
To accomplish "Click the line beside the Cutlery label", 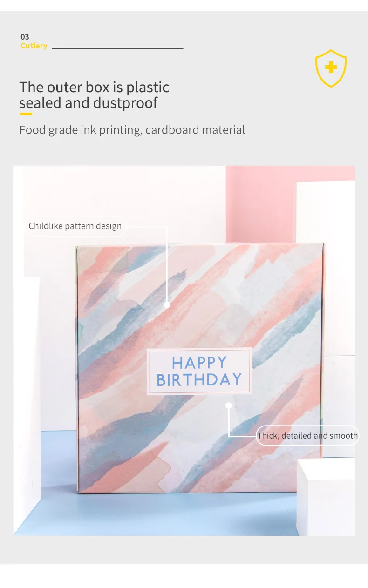I will 117,48.
